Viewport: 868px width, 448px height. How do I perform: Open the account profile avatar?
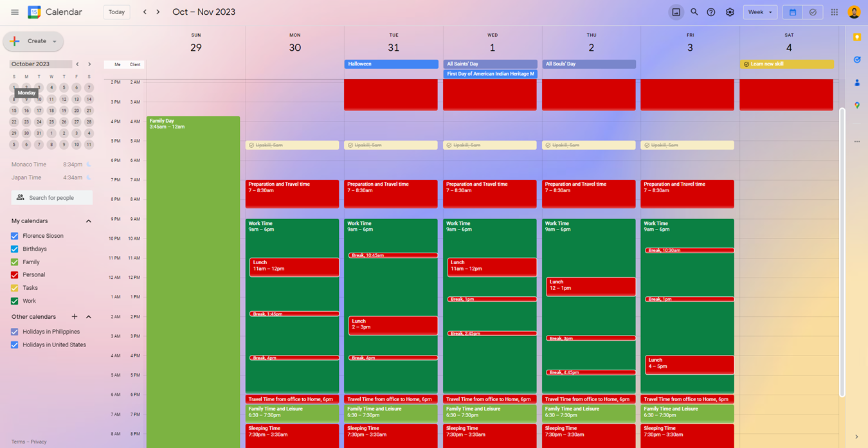tap(854, 12)
